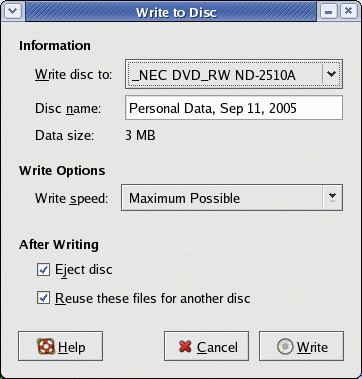Click the red X icon on Cancel
Viewport: 362px width, 379px height.
click(185, 347)
